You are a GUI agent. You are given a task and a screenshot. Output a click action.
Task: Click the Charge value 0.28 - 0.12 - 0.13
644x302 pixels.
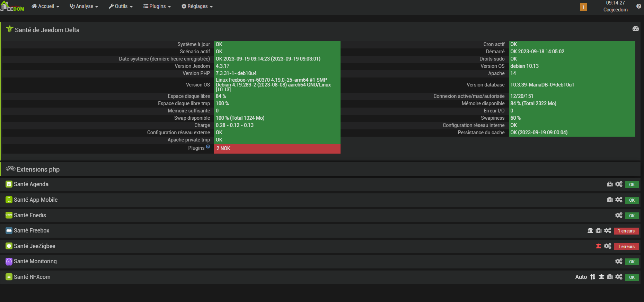pyautogui.click(x=235, y=125)
